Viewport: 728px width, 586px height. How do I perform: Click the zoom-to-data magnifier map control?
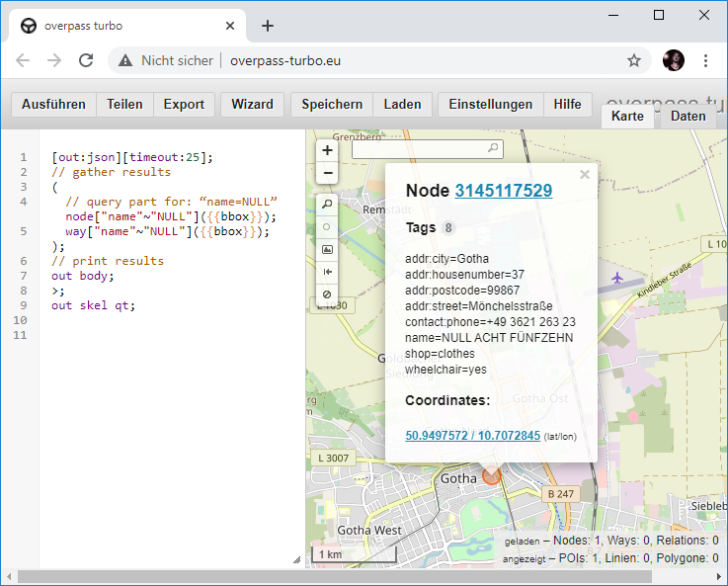tap(328, 205)
